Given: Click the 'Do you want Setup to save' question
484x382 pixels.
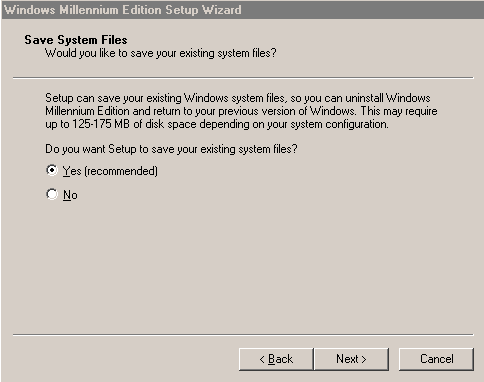Looking at the screenshot, I should [171, 149].
